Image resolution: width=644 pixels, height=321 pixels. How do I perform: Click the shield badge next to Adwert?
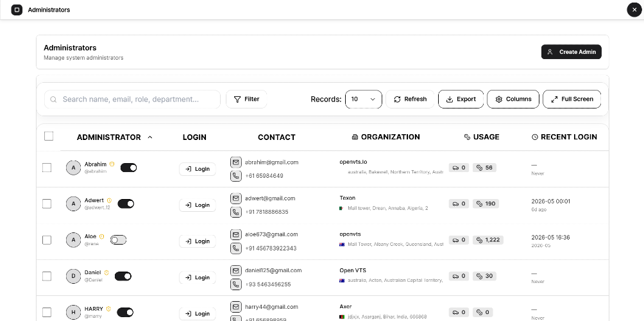[x=109, y=200]
